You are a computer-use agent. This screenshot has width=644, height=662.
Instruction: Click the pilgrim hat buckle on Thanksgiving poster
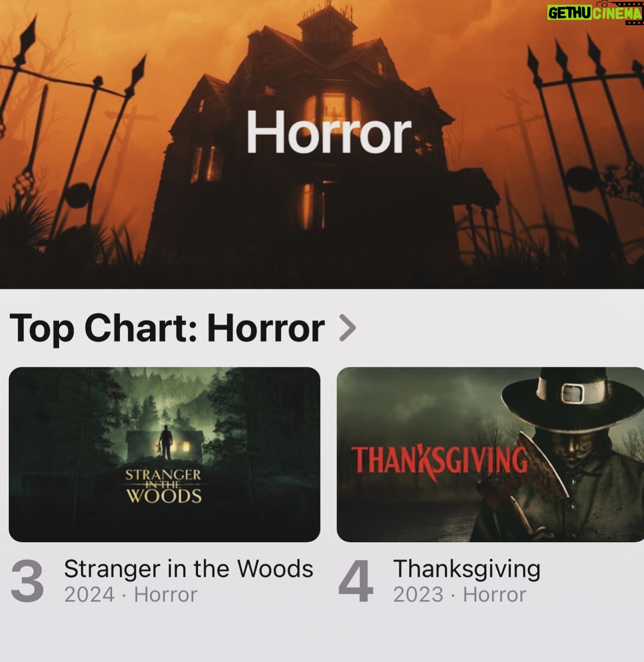pos(574,392)
